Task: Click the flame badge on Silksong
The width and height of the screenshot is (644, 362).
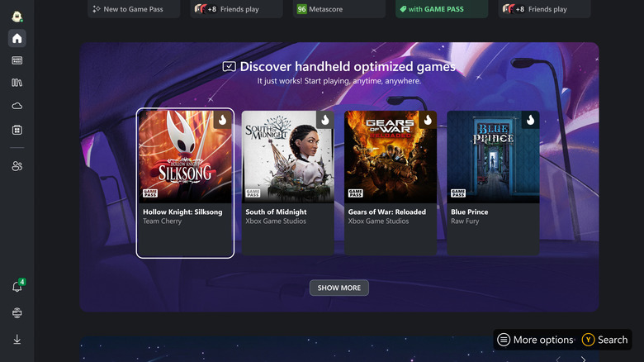Action: (x=222, y=120)
